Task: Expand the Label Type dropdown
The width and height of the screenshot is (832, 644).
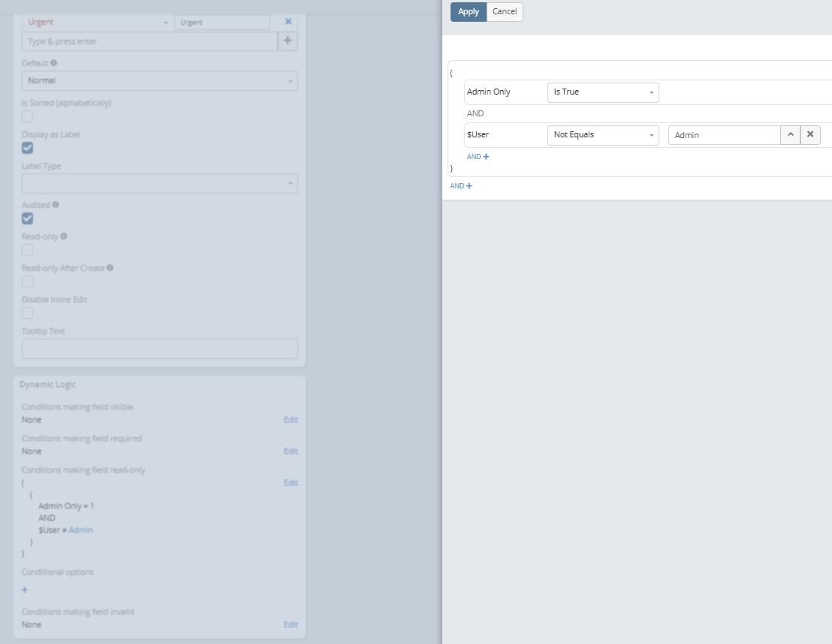Action: pos(159,183)
